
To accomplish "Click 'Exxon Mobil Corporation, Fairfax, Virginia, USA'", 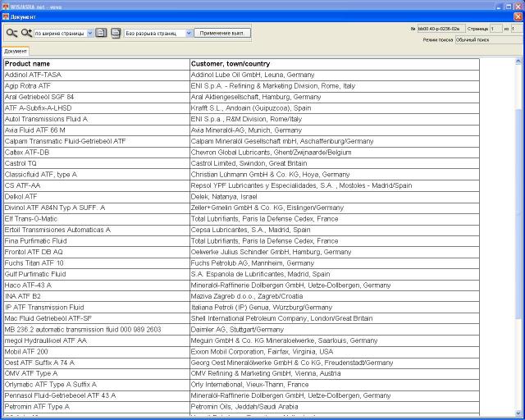I will pos(335,352).
